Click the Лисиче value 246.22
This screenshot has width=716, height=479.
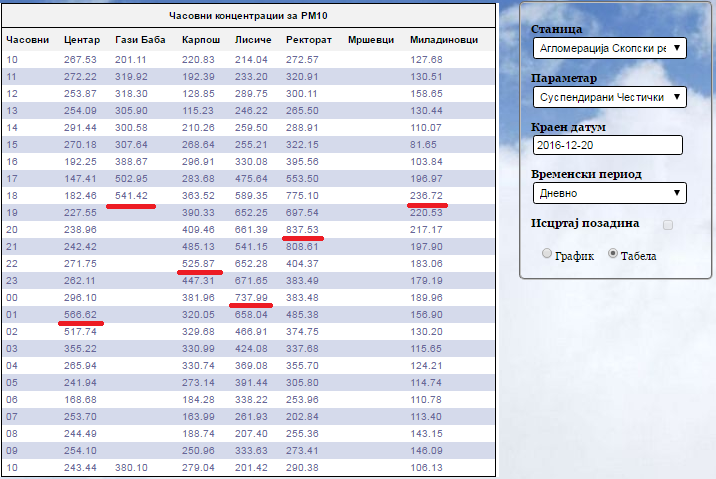(251, 111)
